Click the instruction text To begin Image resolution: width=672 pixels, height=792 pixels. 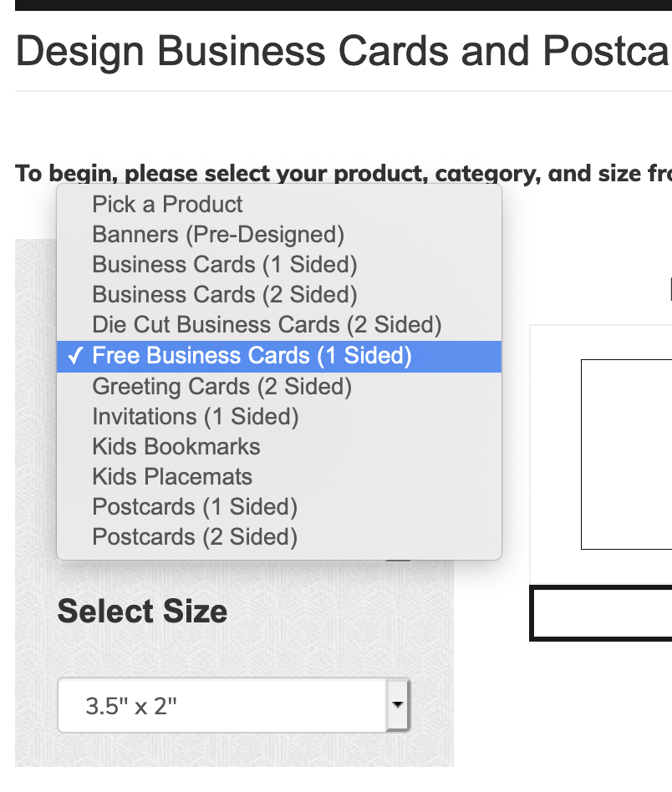point(344,174)
